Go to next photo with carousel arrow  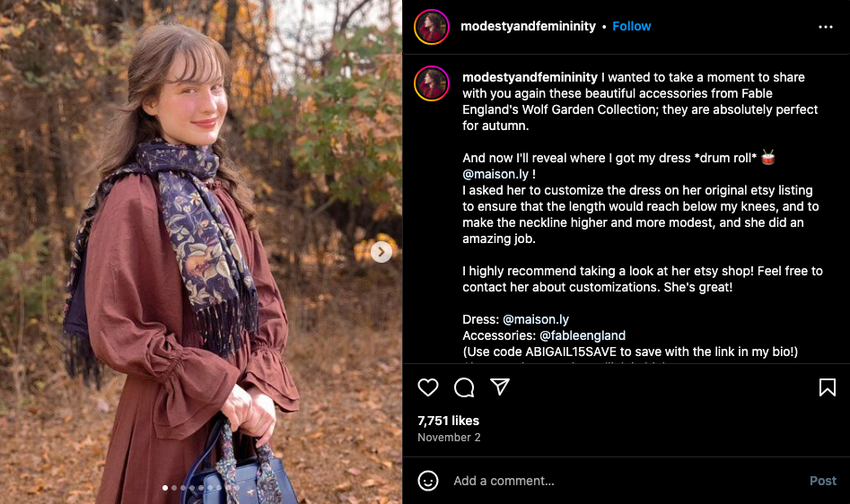[x=381, y=252]
